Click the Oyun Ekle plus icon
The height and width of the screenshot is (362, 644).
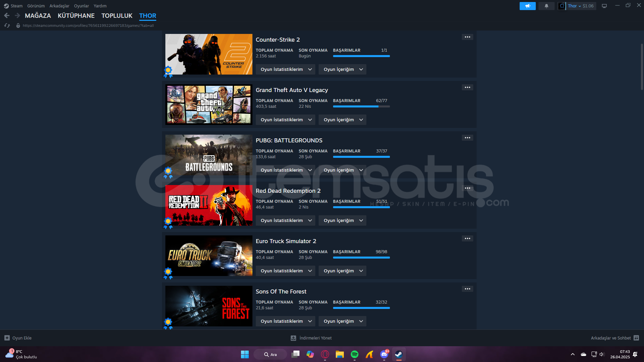click(x=7, y=338)
